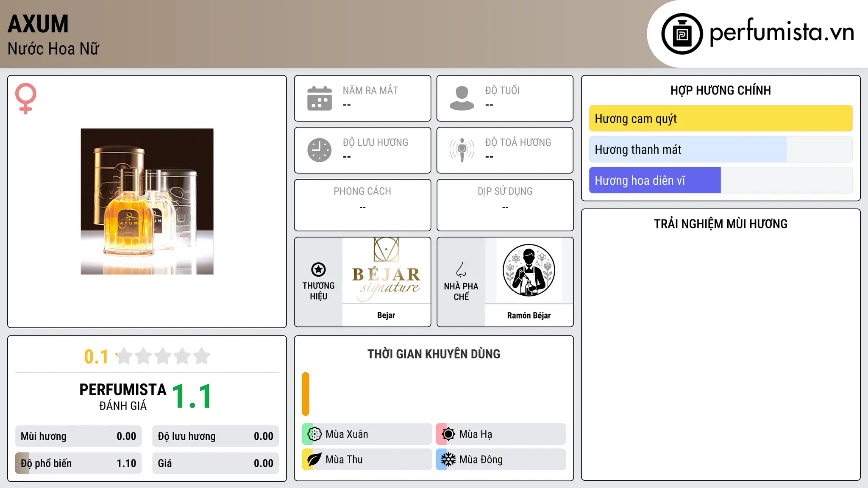Click the DỊP SỬ DỤNG card heading
Viewport: 868px width, 488px height.
[505, 191]
